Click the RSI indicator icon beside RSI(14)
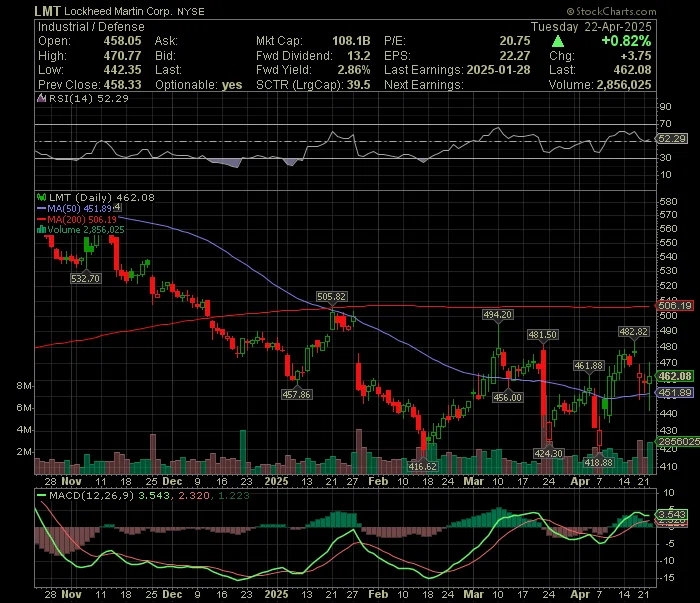 pos(42,98)
